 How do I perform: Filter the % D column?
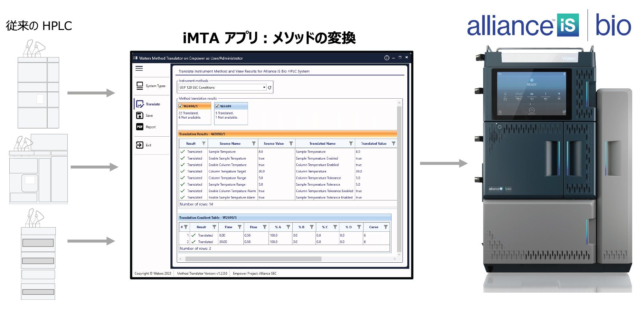359,227
